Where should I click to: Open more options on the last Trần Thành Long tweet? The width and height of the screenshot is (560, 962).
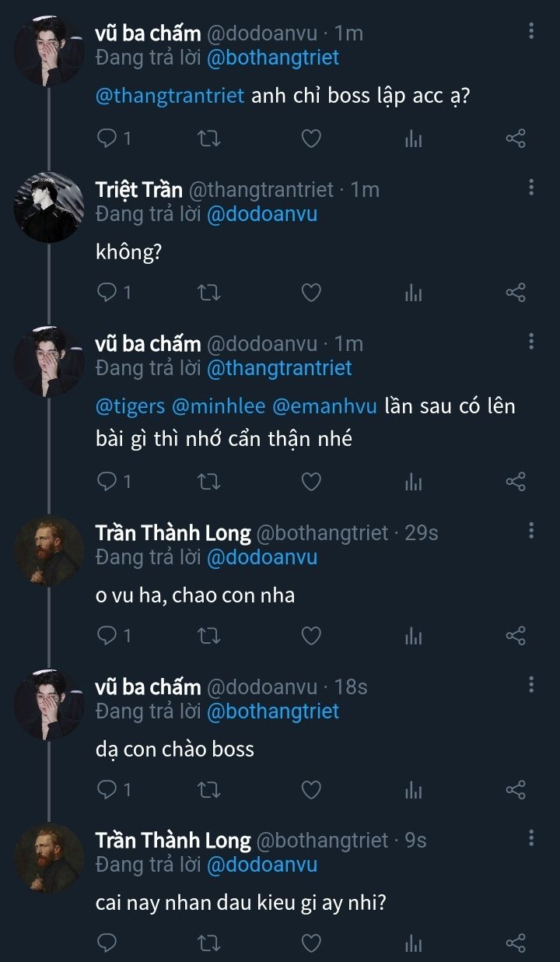coord(531,838)
